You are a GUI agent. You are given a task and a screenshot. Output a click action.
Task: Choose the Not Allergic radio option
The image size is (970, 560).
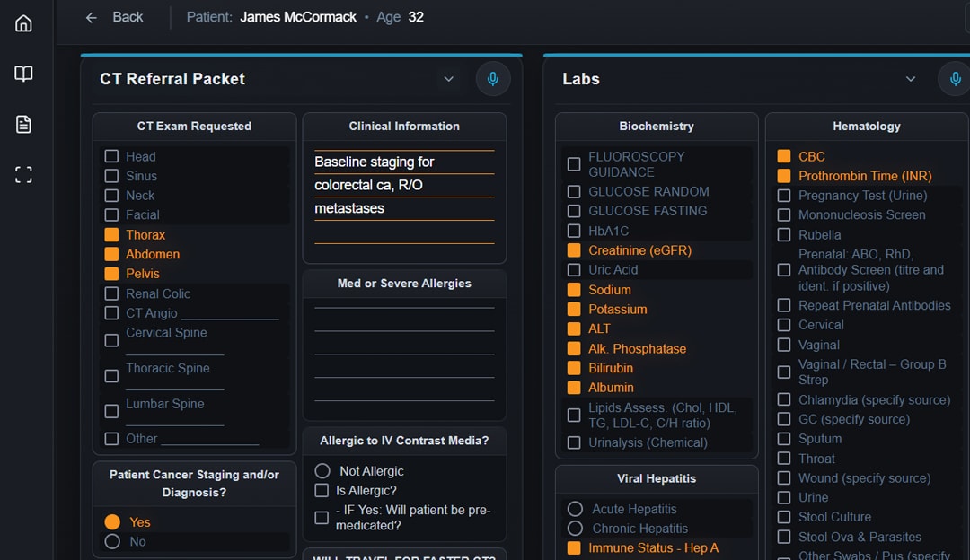click(322, 471)
